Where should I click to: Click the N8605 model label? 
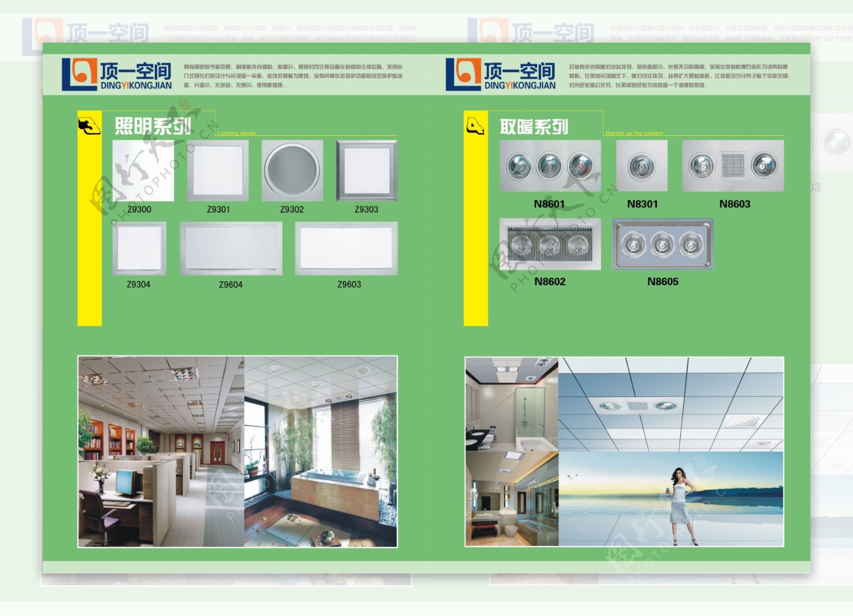click(x=663, y=281)
